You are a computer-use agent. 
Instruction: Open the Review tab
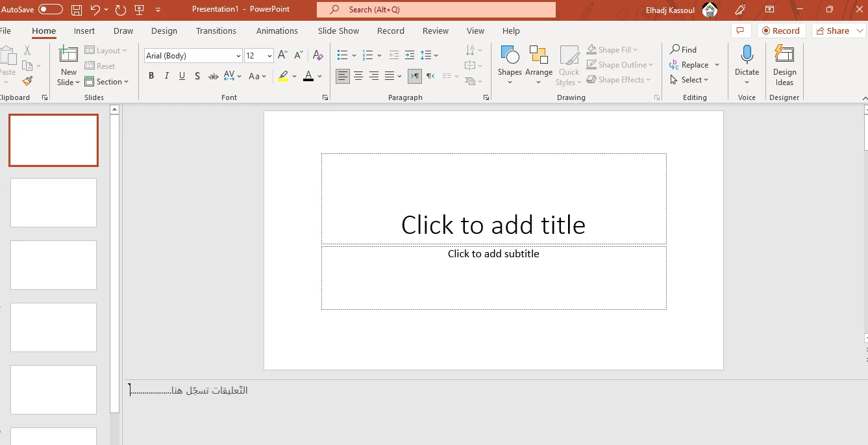(x=436, y=31)
